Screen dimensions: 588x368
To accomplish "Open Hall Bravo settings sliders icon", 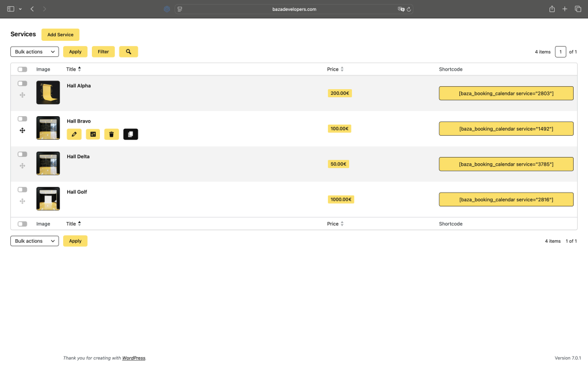I will pos(93,134).
